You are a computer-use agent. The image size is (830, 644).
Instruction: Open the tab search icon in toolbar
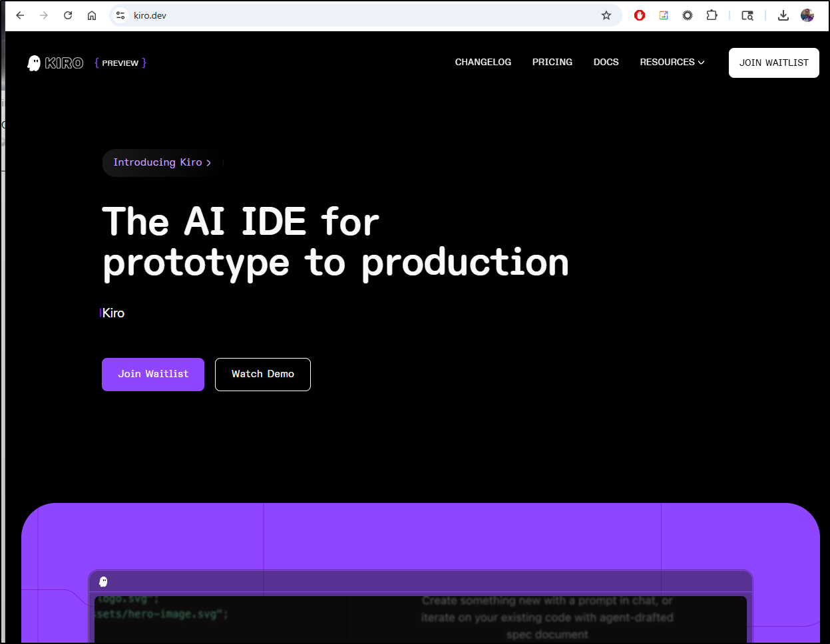pos(747,15)
